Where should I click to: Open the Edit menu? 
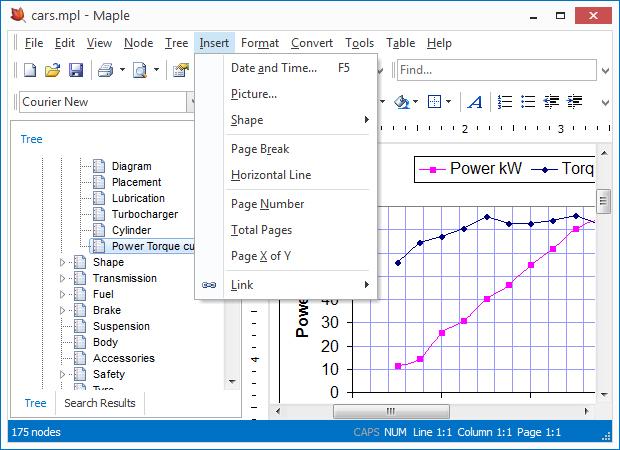65,43
